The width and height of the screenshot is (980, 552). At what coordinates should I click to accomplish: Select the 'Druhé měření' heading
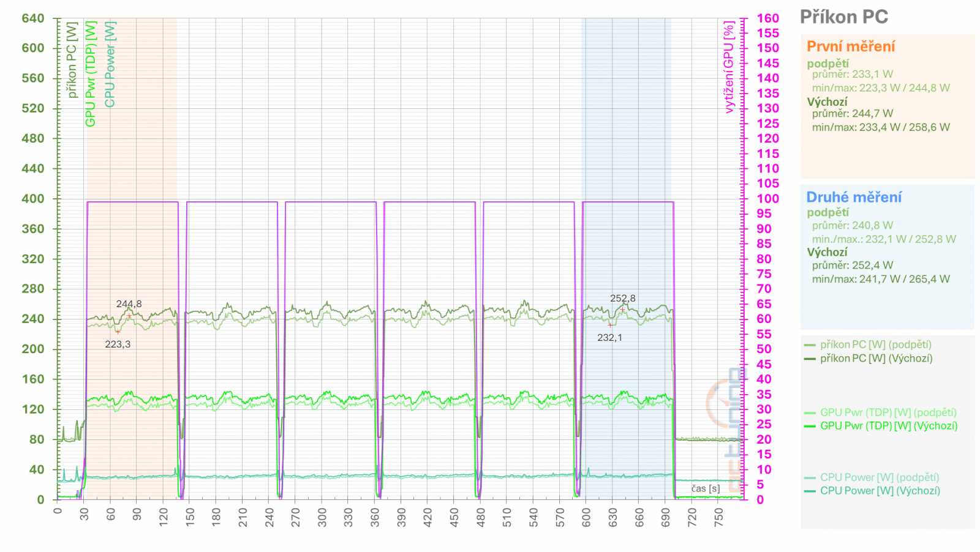[x=854, y=197]
